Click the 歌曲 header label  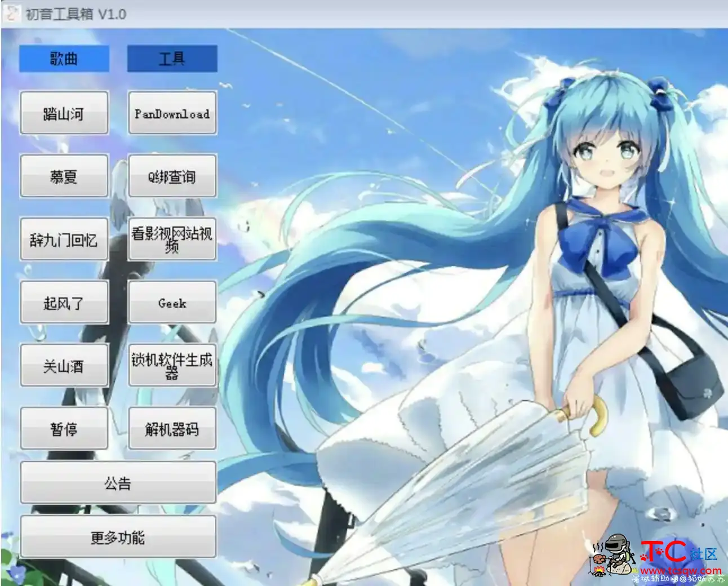coord(64,59)
